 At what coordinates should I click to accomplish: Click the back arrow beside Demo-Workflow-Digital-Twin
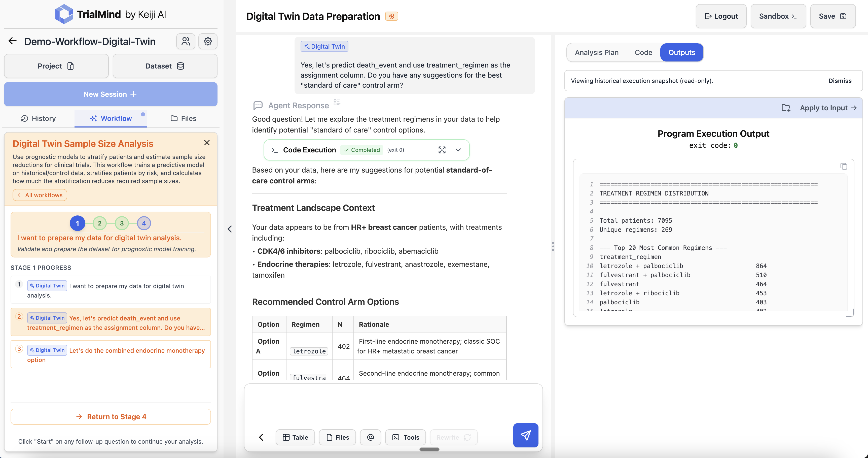[13, 41]
